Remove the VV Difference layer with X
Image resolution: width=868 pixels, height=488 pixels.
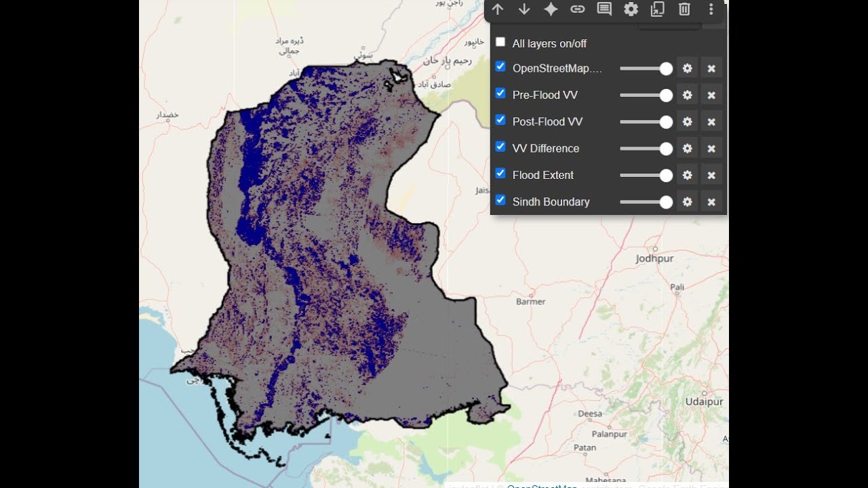pyautogui.click(x=711, y=148)
